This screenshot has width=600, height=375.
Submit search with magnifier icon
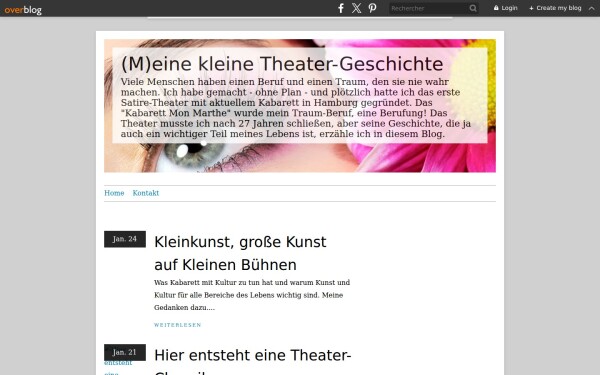[x=473, y=8]
